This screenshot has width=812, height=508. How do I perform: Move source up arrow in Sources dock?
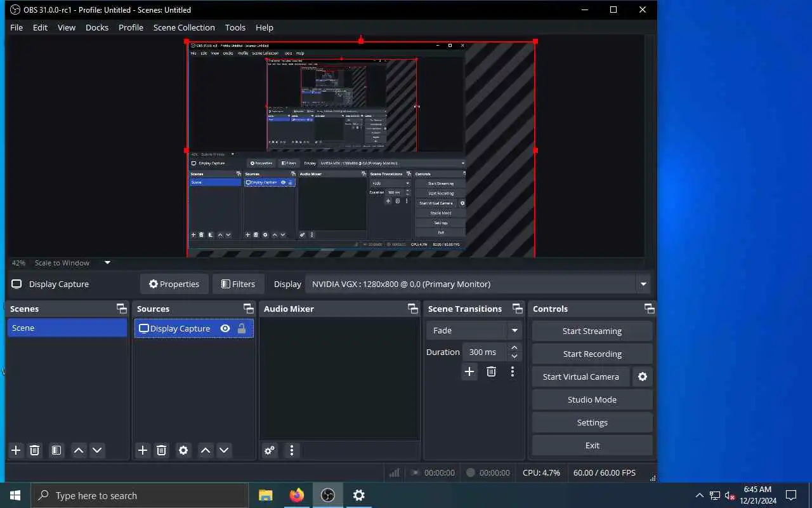[x=206, y=450]
